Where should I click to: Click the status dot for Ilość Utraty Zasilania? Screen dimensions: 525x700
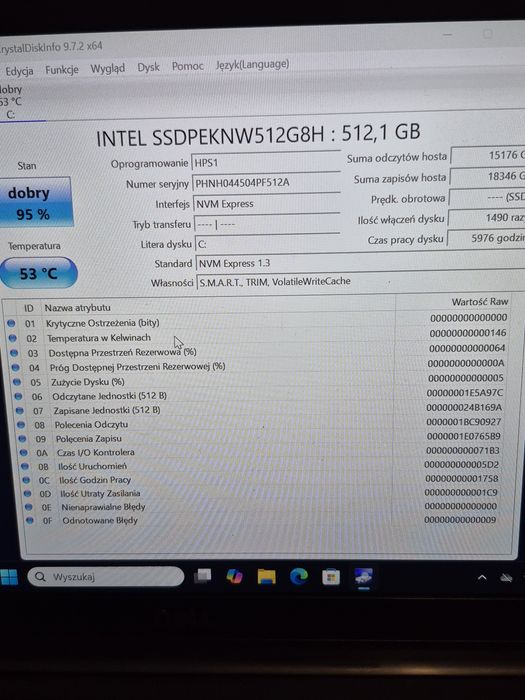(28, 494)
